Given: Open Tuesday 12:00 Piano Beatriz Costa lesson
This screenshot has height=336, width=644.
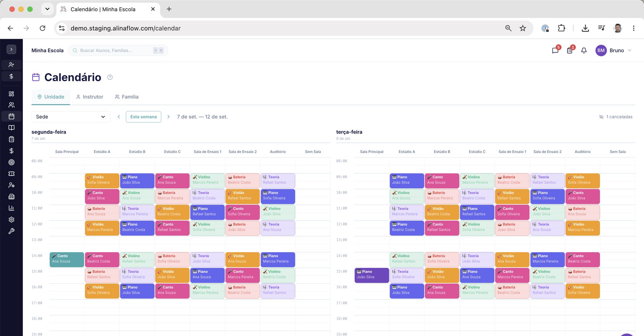Looking at the screenshot, I should click(407, 228).
